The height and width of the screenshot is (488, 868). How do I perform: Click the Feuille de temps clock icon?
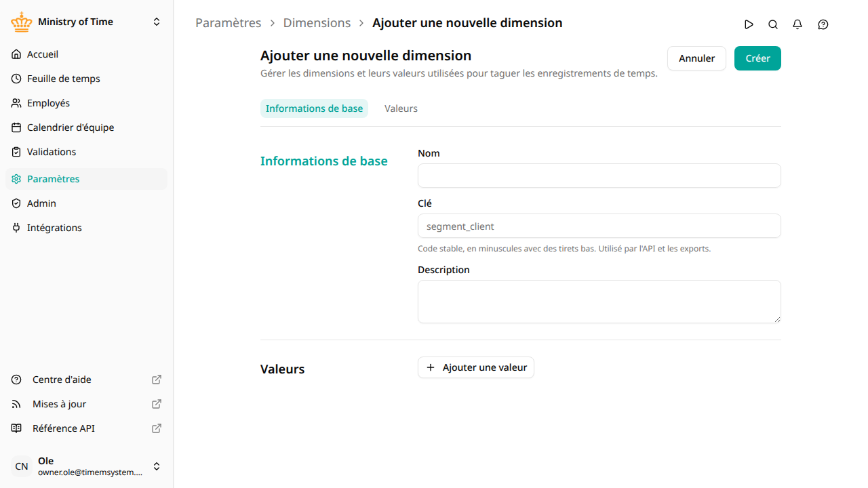tap(16, 79)
